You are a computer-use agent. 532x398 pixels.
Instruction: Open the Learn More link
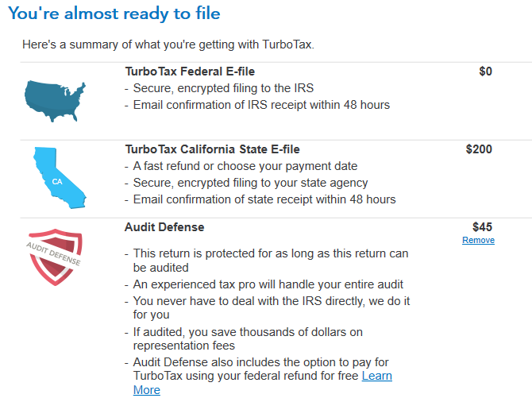376,376
